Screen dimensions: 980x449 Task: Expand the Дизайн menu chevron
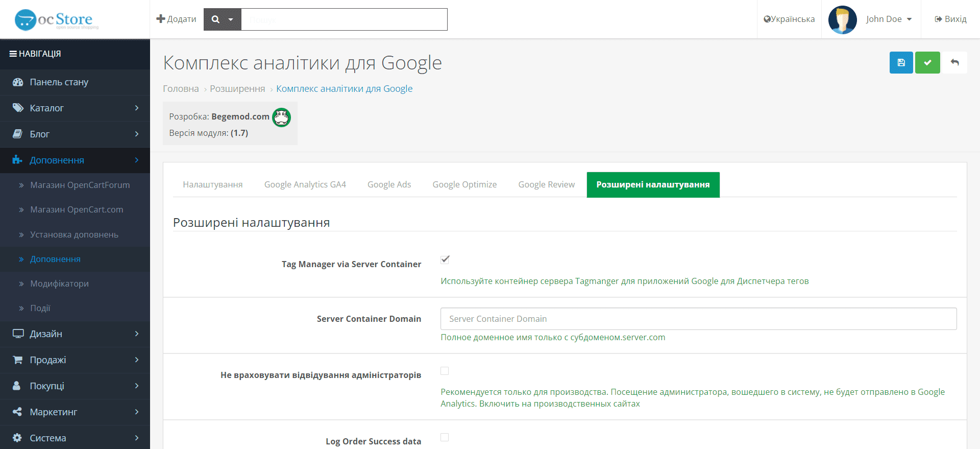click(137, 334)
